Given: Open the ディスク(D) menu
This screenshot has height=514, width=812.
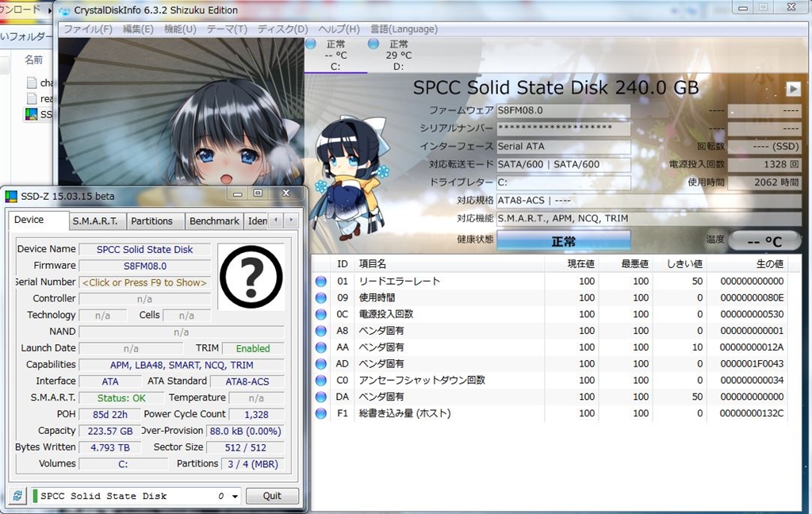Looking at the screenshot, I should [283, 29].
